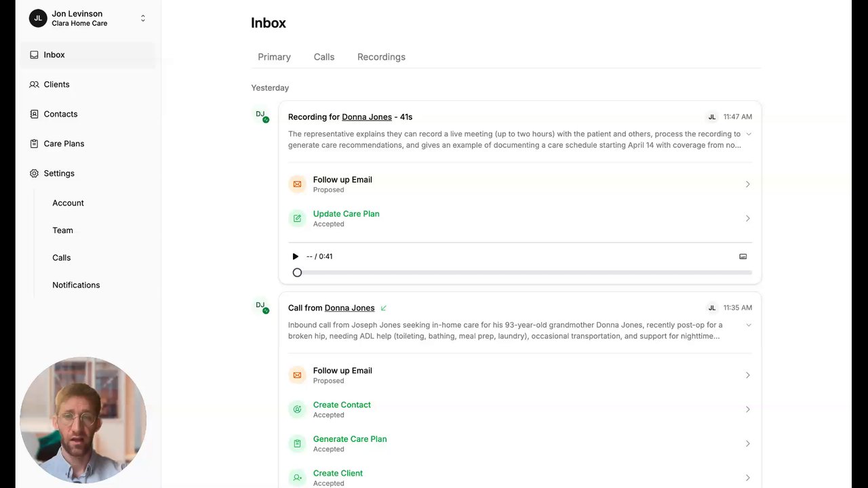Switch to the Recordings tab
868x488 pixels.
[381, 57]
